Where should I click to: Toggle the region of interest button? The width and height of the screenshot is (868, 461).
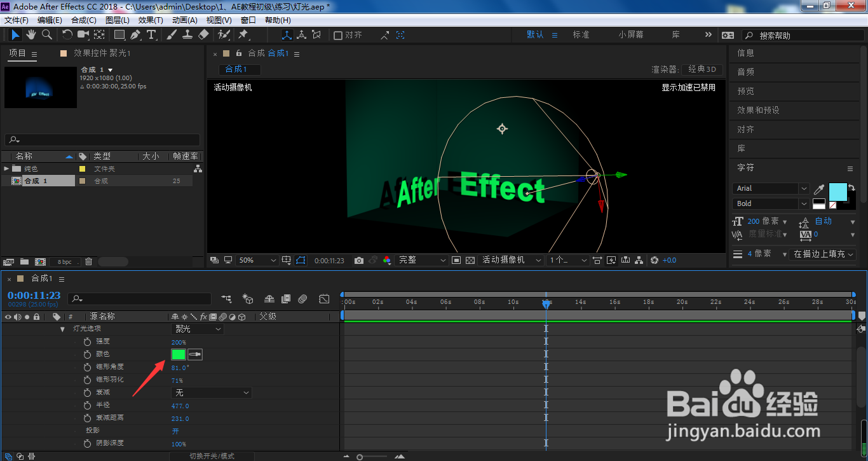(456, 260)
